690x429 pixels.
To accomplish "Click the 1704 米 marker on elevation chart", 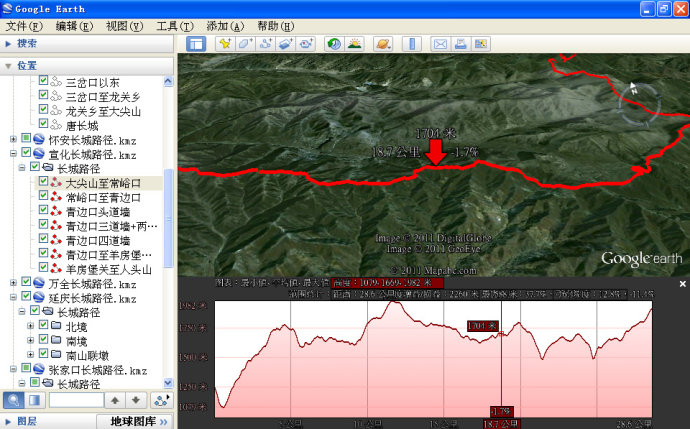I will click(x=482, y=326).
